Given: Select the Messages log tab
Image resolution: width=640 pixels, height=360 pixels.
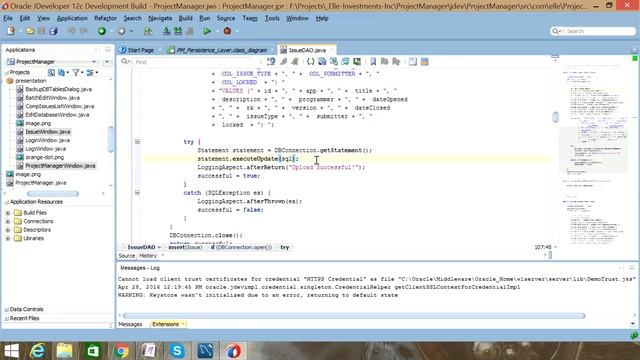Looking at the screenshot, I should (x=130, y=324).
